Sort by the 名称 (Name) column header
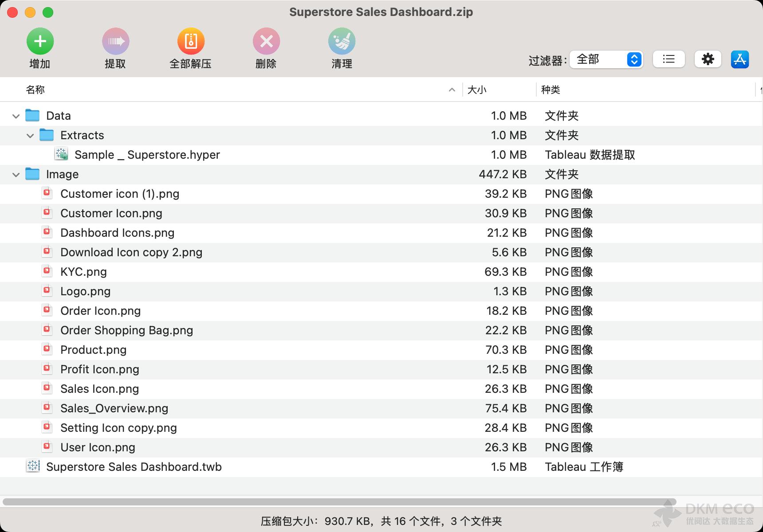The height and width of the screenshot is (532, 763). [35, 90]
